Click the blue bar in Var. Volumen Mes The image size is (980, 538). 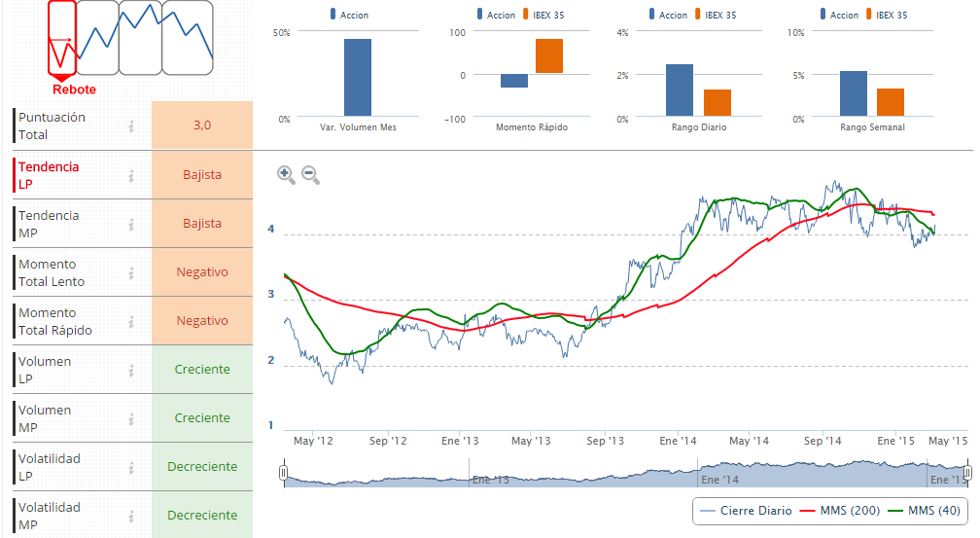coord(357,78)
